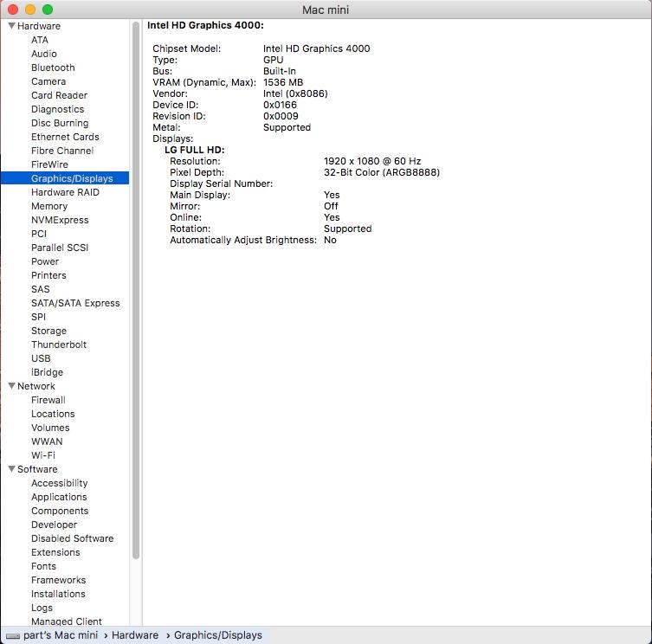The image size is (652, 644).
Task: Select Accessibility under Software
Action: 60,483
